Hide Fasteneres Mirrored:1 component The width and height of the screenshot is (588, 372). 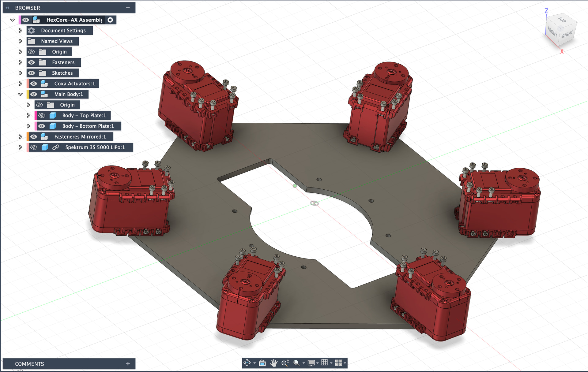(34, 137)
